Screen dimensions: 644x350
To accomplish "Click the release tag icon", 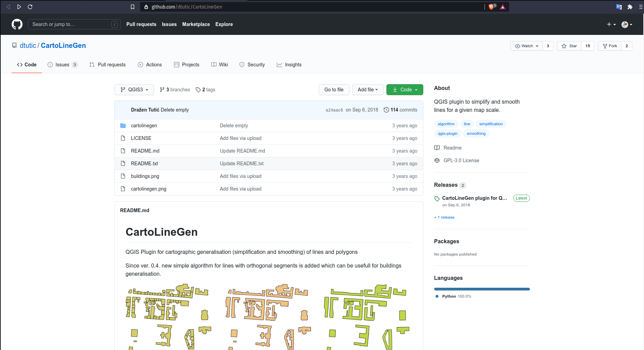I will (437, 199).
